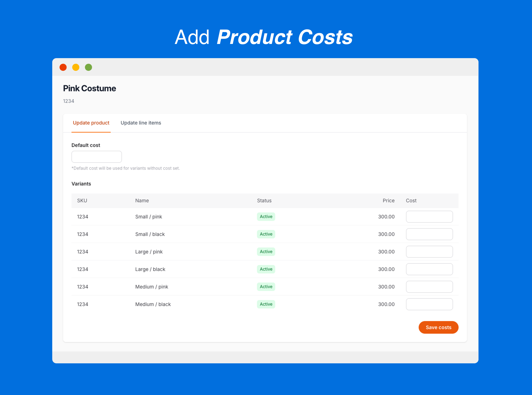This screenshot has height=395, width=532.
Task: Open the Update line items tab
Action: [141, 123]
